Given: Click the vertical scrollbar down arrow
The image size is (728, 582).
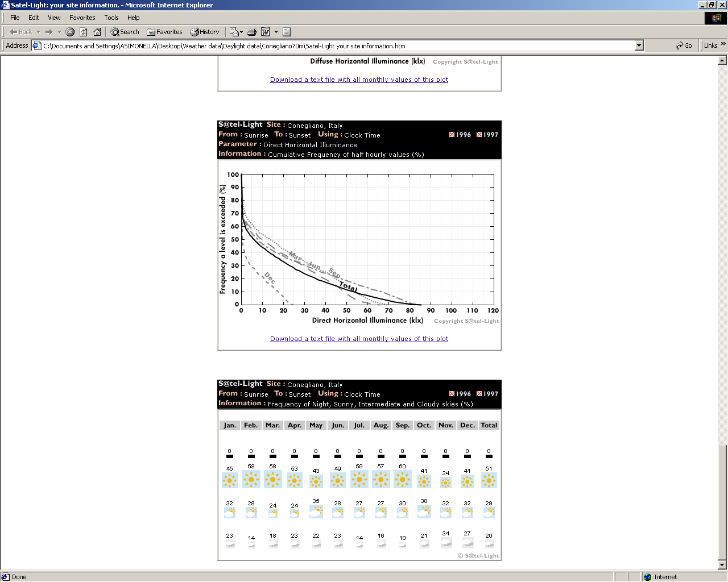Looking at the screenshot, I should click(x=722, y=565).
